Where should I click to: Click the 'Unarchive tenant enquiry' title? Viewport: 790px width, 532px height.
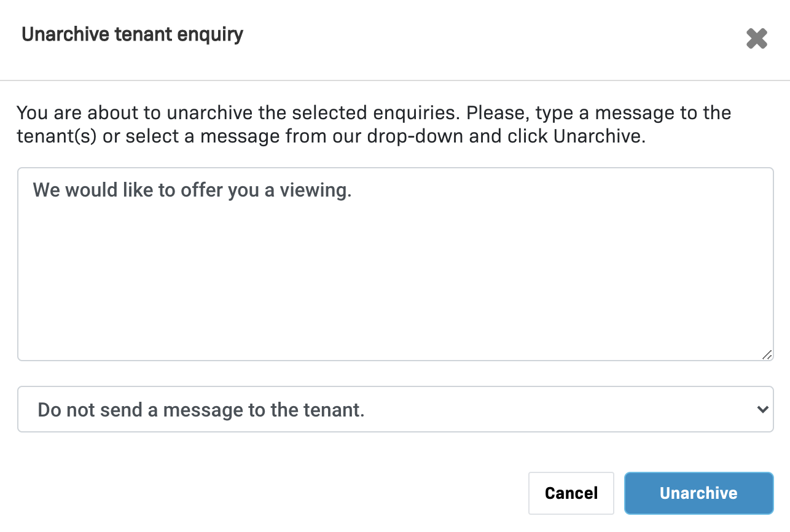click(x=132, y=34)
